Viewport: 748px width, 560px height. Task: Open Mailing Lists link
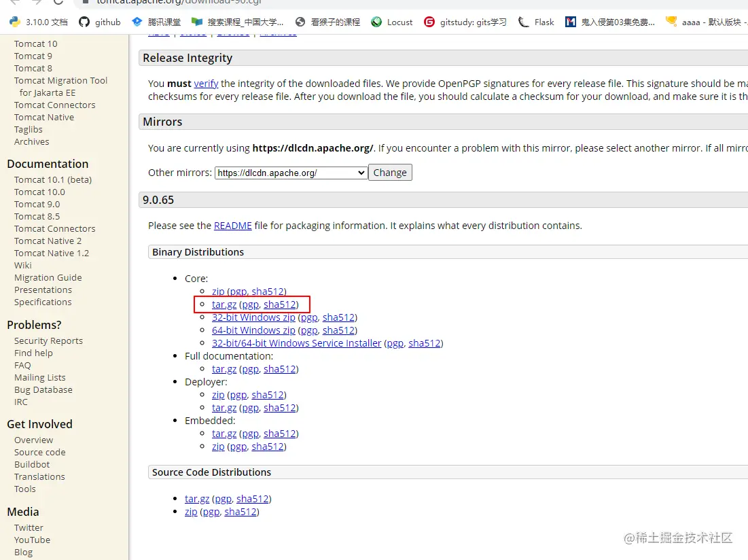[x=39, y=378]
